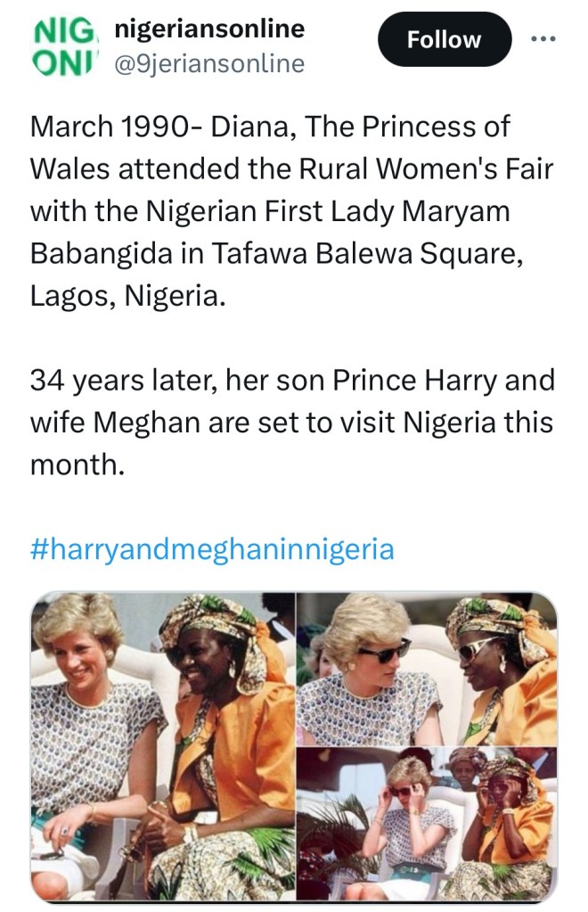Click the 'Lagos, Nigeria.' text line
Image resolution: width=588 pixels, height=912 pixels.
(x=125, y=295)
